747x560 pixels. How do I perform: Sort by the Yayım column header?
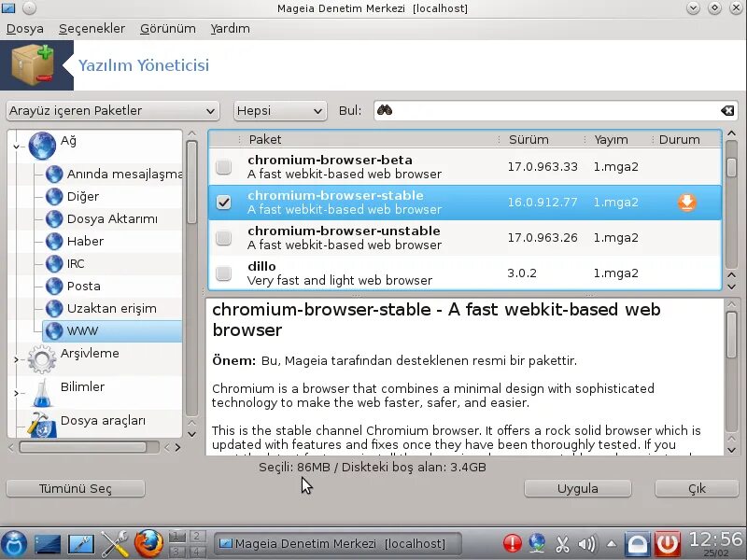tap(617, 139)
